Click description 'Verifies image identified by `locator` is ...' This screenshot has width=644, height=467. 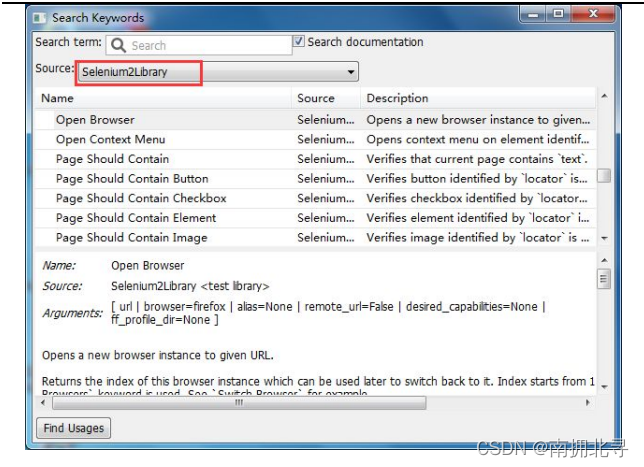click(x=478, y=238)
